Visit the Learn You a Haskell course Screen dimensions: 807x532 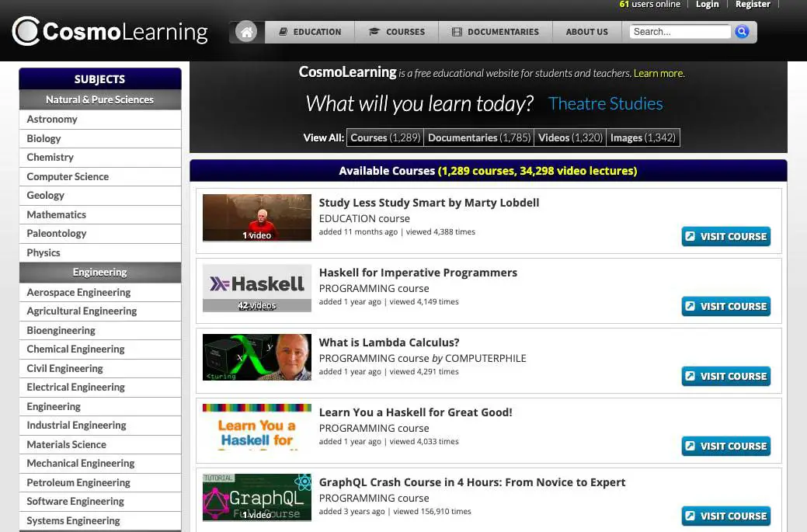point(726,447)
